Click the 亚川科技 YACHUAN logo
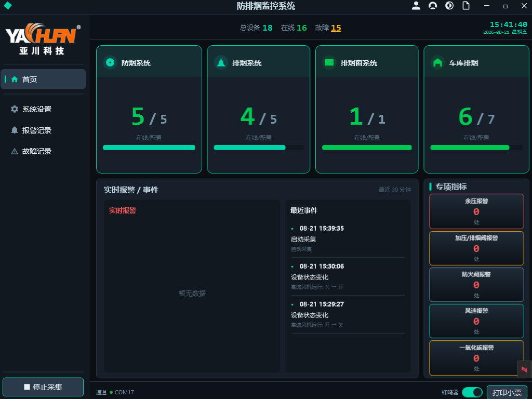This screenshot has height=399, width=532. coord(43,39)
